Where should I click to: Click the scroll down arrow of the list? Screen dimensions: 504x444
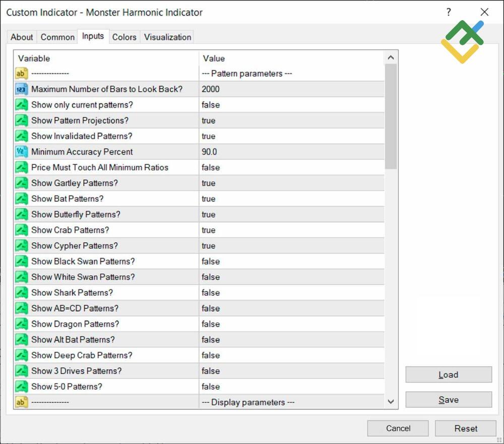[x=391, y=402]
